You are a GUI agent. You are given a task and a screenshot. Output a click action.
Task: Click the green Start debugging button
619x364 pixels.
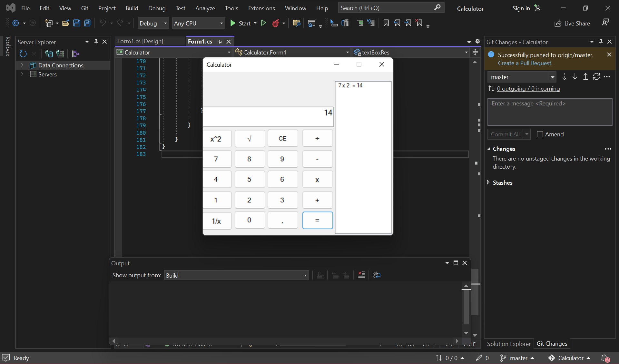pos(240,23)
